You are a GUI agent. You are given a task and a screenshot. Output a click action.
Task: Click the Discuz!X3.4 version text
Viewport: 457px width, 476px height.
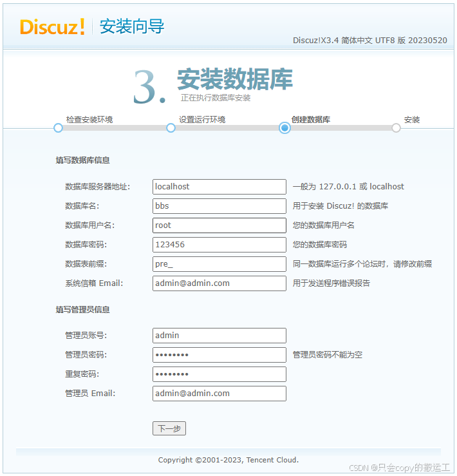370,41
